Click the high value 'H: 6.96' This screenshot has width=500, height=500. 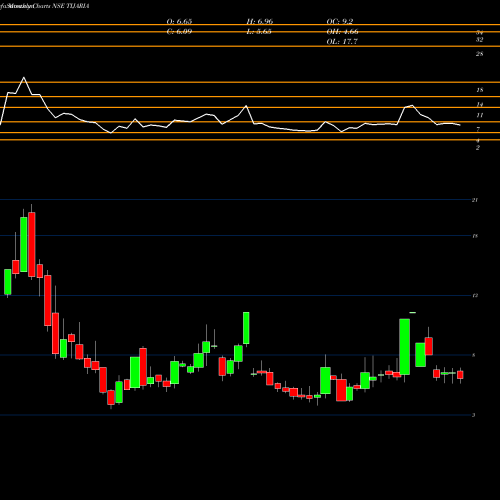point(260,21)
